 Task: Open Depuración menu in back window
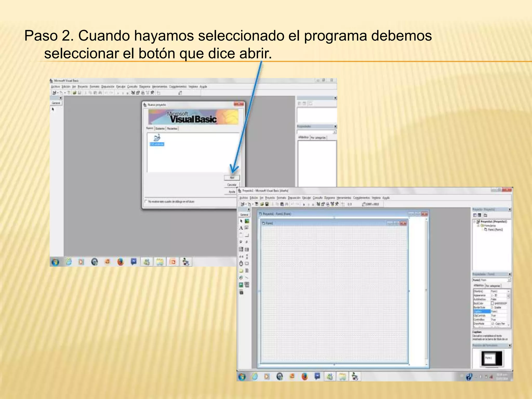pos(108,87)
